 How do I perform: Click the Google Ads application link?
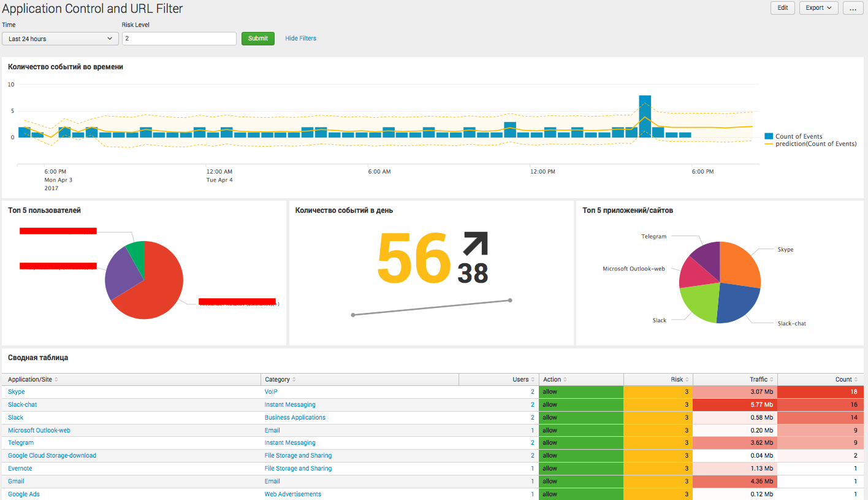24,494
